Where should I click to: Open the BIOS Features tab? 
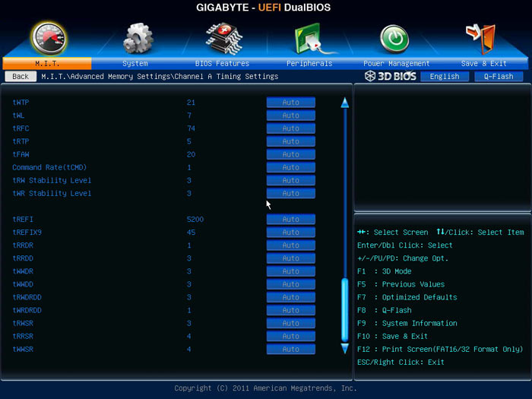222,63
